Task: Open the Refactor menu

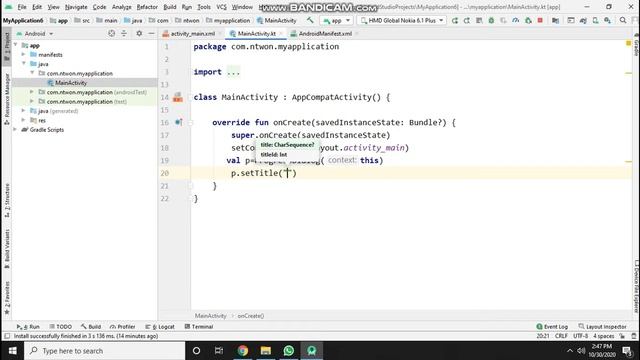Action: click(147, 7)
